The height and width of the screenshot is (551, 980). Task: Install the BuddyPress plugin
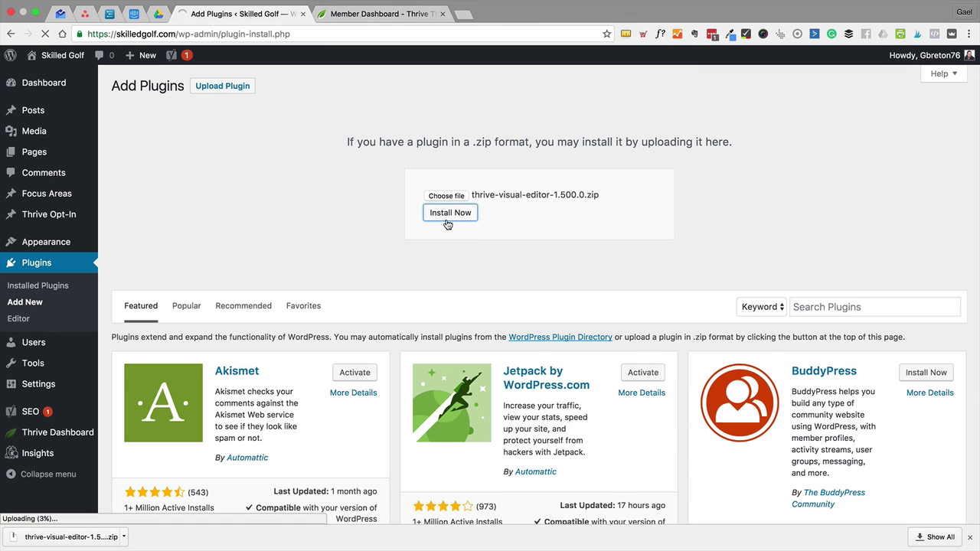coord(926,373)
